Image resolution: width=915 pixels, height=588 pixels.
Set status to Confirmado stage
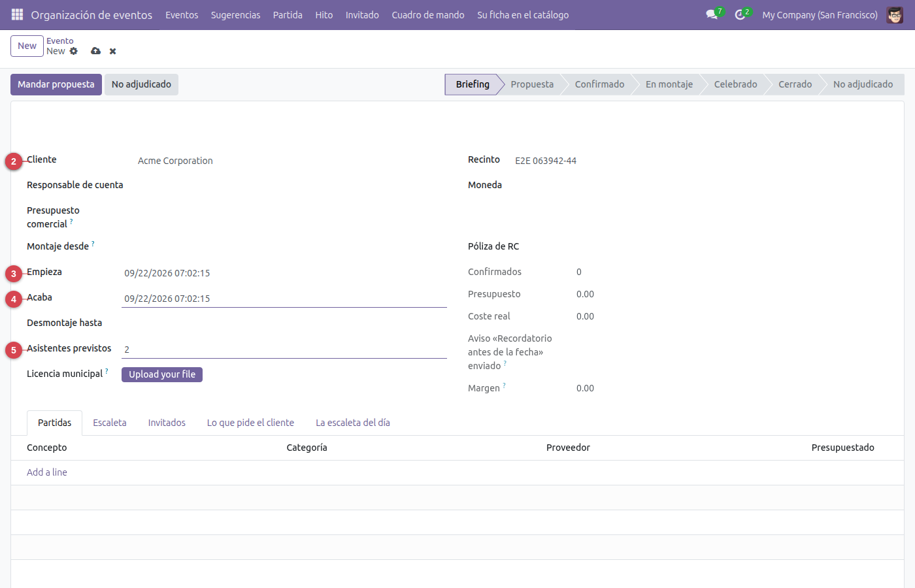(x=599, y=84)
